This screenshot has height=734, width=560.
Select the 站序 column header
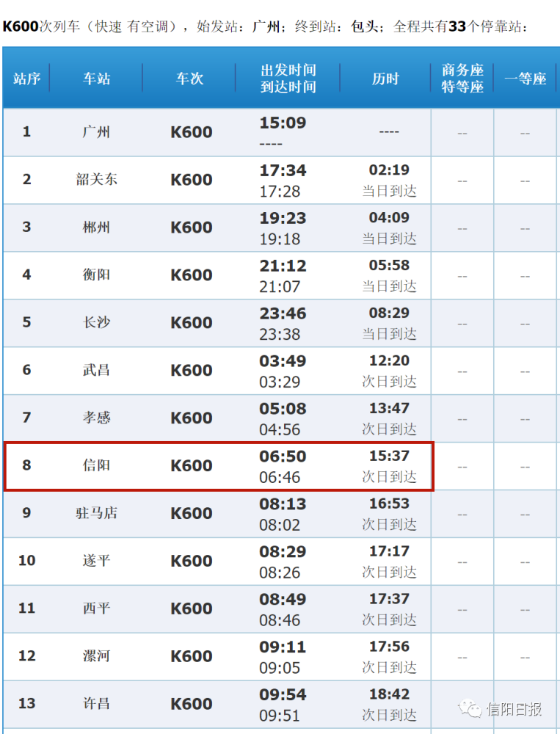click(x=26, y=79)
